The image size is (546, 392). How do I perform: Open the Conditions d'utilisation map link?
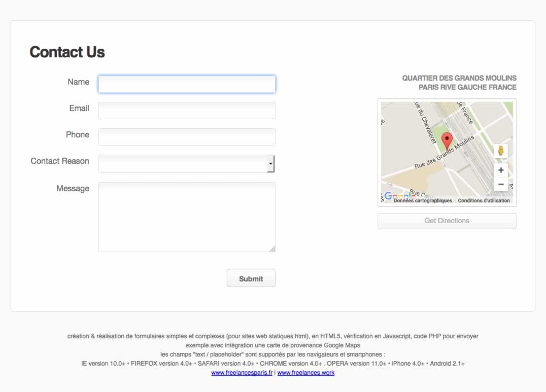[x=484, y=200]
